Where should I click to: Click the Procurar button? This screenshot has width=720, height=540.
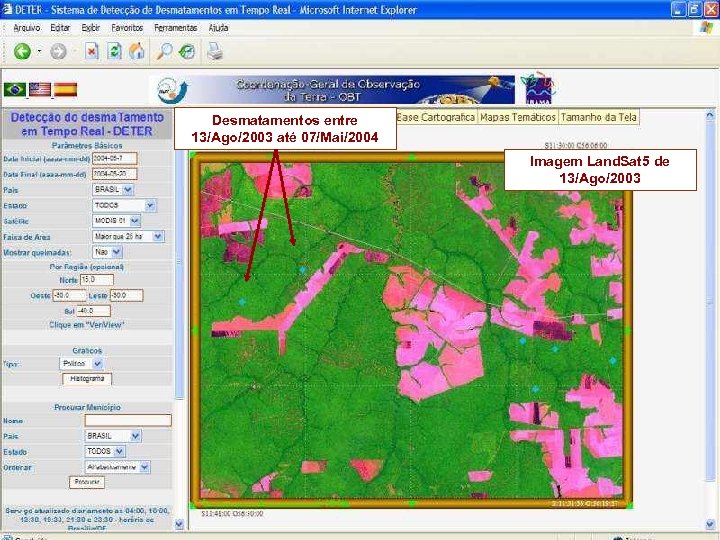(x=87, y=482)
